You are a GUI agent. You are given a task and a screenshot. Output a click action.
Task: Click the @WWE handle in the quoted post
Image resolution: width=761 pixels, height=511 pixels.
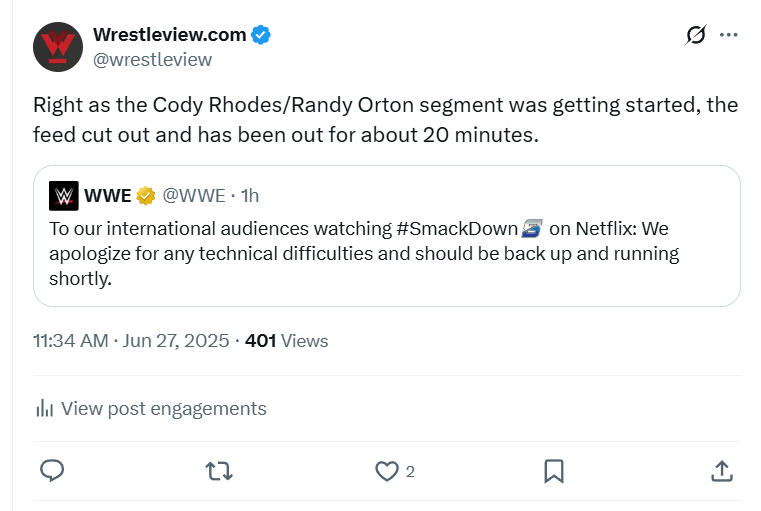tap(194, 194)
